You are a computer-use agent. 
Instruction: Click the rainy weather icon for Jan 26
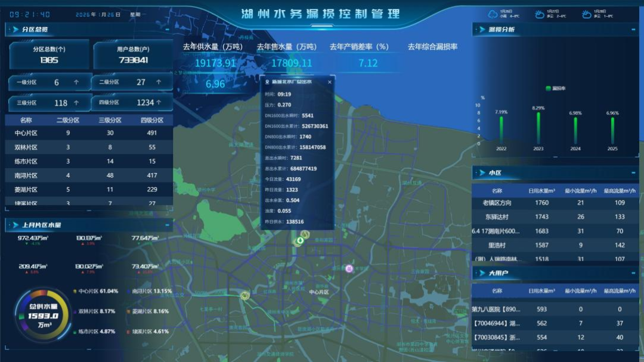point(493,14)
